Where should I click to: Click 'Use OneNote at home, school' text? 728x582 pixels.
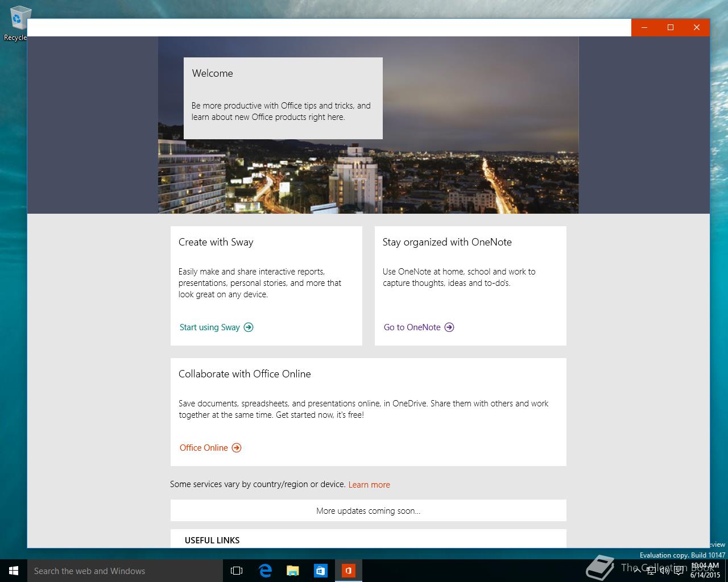pyautogui.click(x=459, y=277)
